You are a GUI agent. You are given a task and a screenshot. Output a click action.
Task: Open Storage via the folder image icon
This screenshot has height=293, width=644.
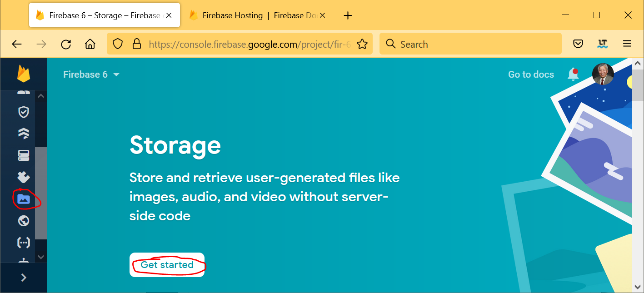point(23,199)
